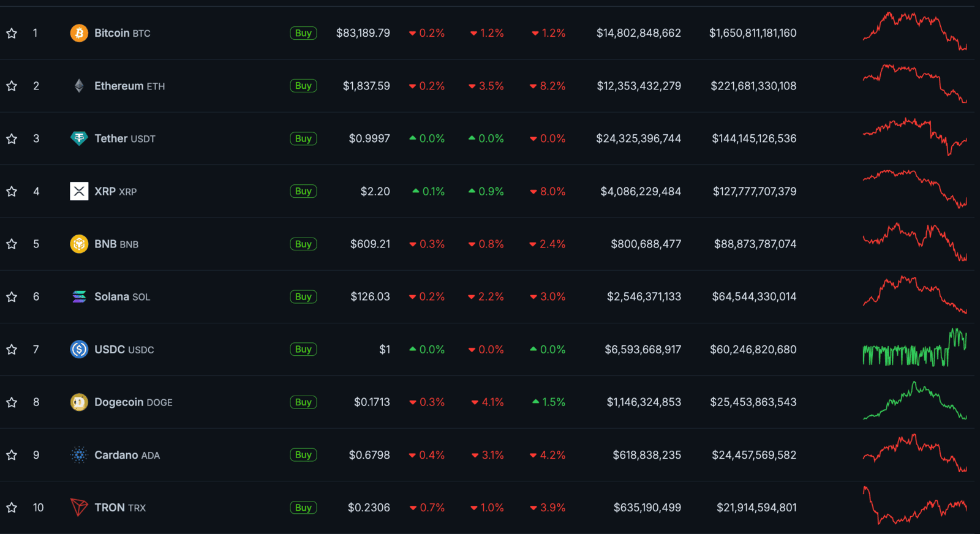Click the XRP sparkline chart

click(915, 189)
